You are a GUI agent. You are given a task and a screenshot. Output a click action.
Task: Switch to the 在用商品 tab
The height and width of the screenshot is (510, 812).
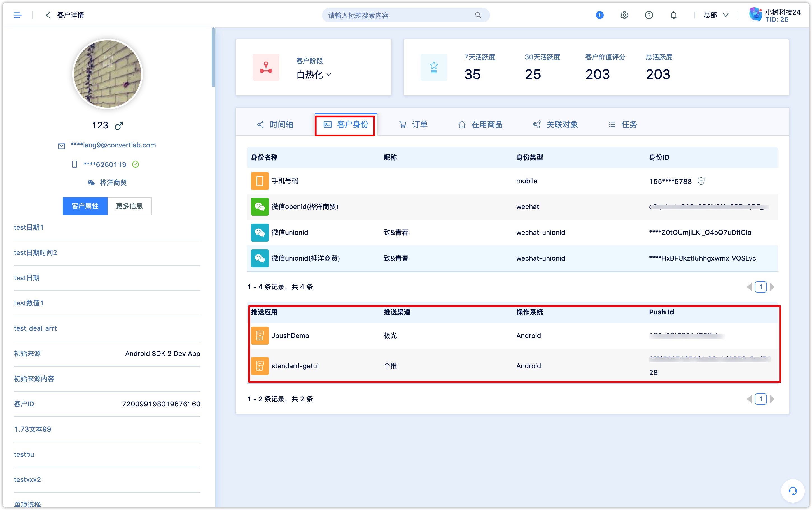tap(480, 124)
